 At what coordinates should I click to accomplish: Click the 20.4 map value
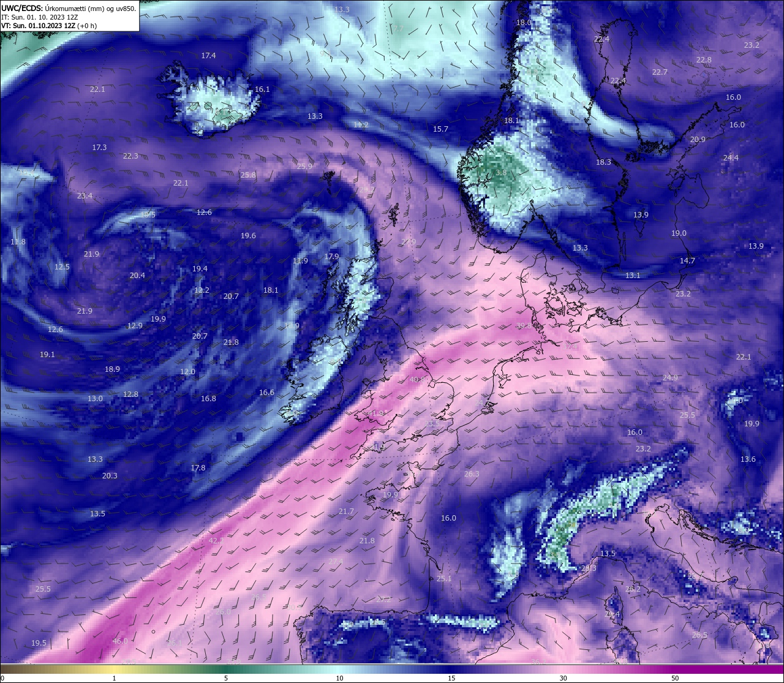coord(137,276)
